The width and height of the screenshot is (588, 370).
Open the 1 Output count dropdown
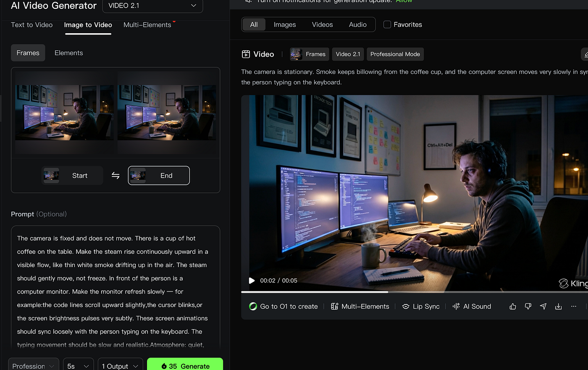(x=120, y=365)
